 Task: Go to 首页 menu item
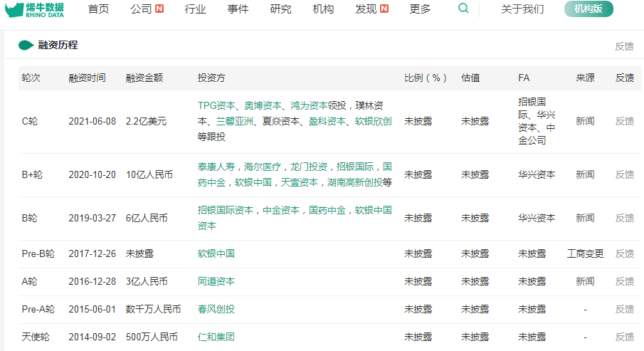[99, 9]
